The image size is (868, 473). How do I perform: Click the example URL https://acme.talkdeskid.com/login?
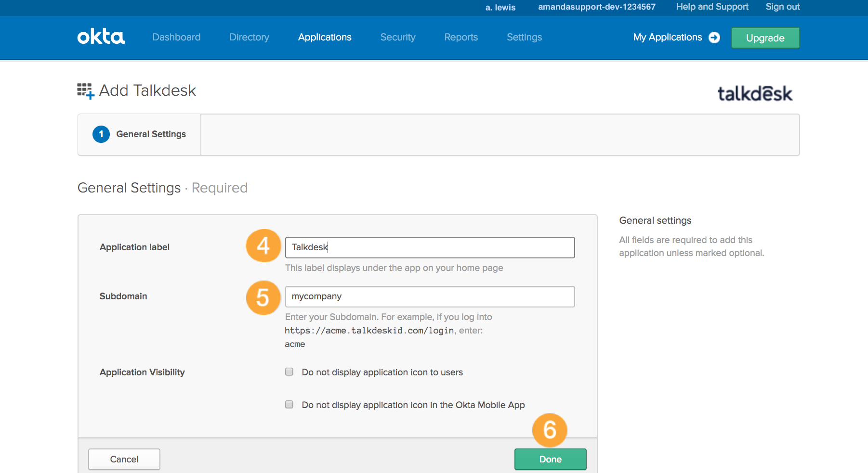pos(369,331)
